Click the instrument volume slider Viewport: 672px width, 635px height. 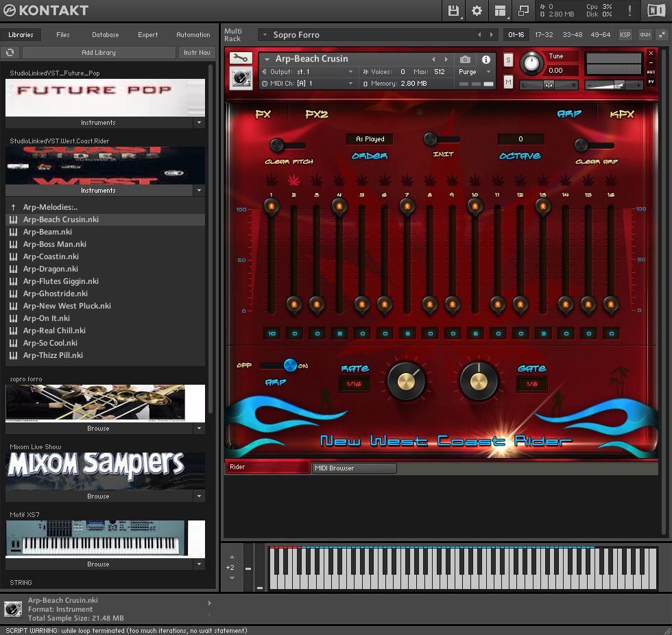613,85
